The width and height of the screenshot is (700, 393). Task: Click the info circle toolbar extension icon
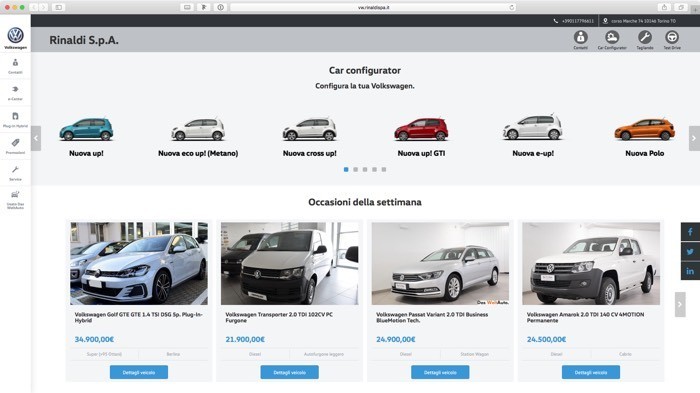pyautogui.click(x=221, y=7)
